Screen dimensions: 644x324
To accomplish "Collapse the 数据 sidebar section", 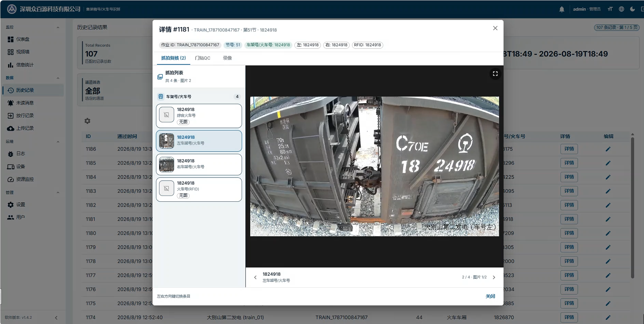I will [58, 78].
